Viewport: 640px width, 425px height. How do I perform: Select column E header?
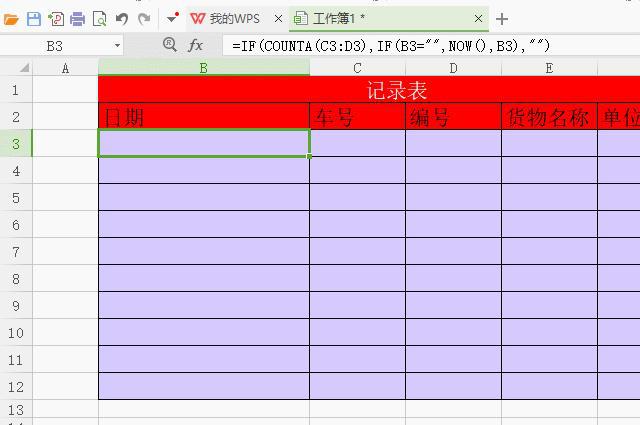tap(549, 68)
